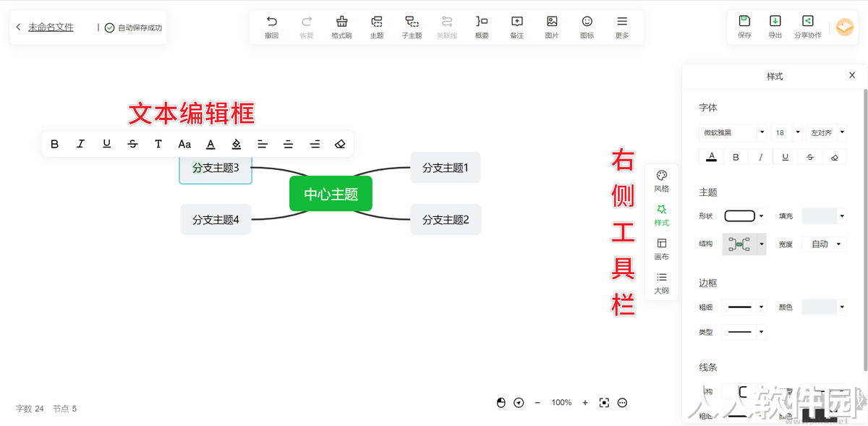Switch to the 风格 tab
This screenshot has height=426, width=868.
tap(661, 182)
